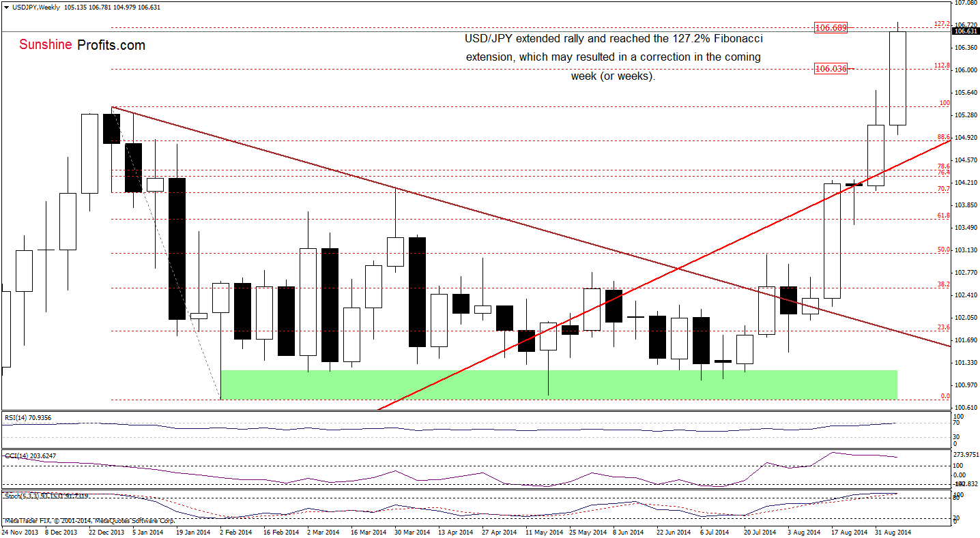Click price axis value 101.330

(x=966, y=363)
